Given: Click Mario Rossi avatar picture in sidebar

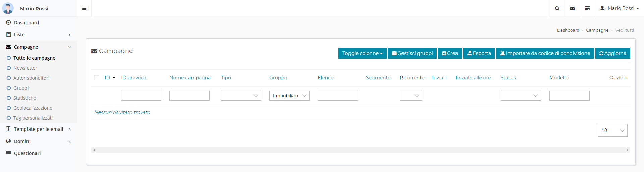Looking at the screenshot, I should (x=8, y=8).
